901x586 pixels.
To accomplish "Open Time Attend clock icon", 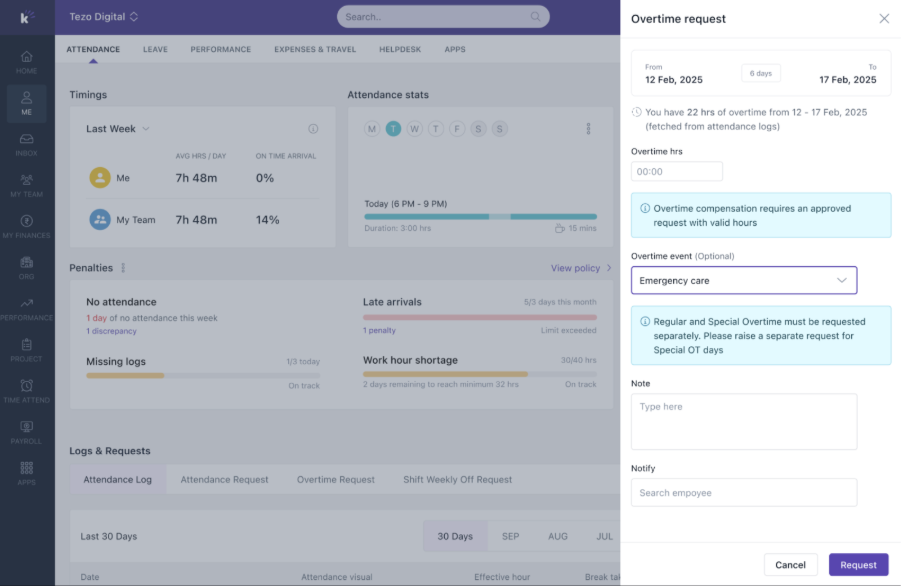I will (26, 385).
